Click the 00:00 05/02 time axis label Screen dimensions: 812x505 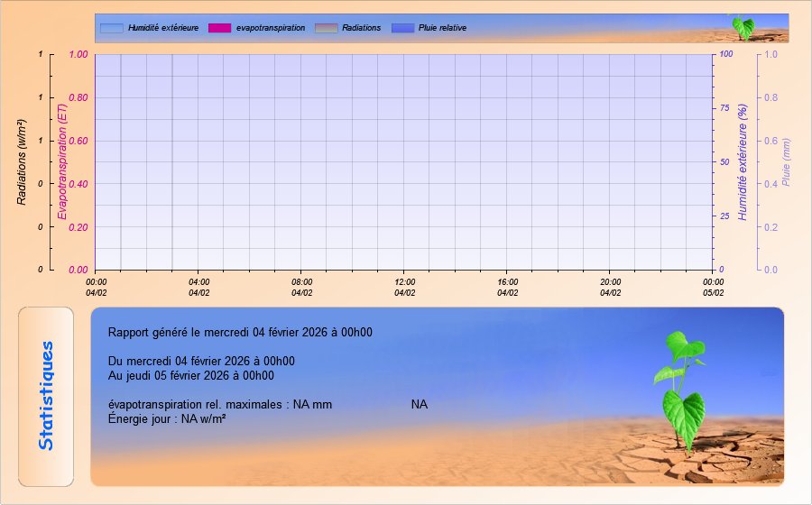pos(713,287)
